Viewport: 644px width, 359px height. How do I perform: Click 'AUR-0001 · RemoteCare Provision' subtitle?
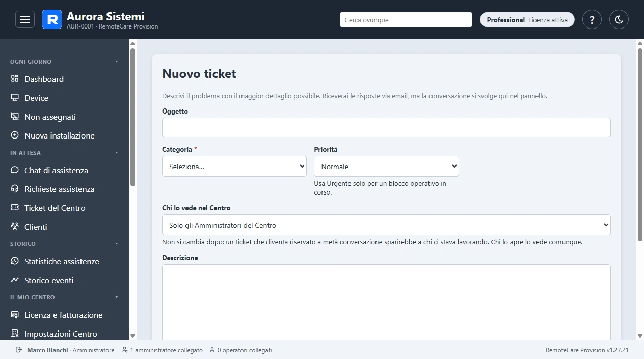113,26
